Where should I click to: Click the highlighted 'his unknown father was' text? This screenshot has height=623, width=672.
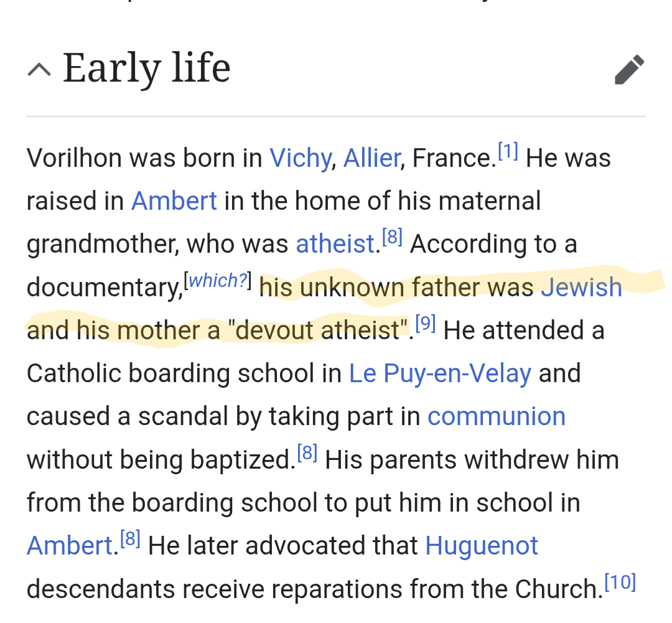point(396,288)
